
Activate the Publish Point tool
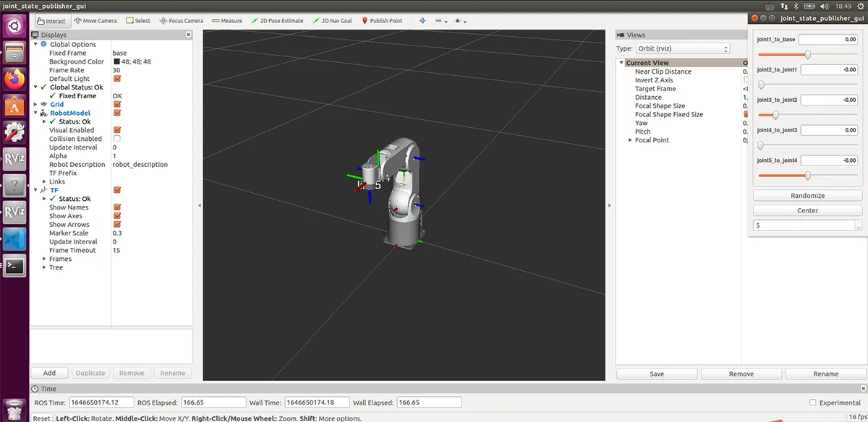381,21
